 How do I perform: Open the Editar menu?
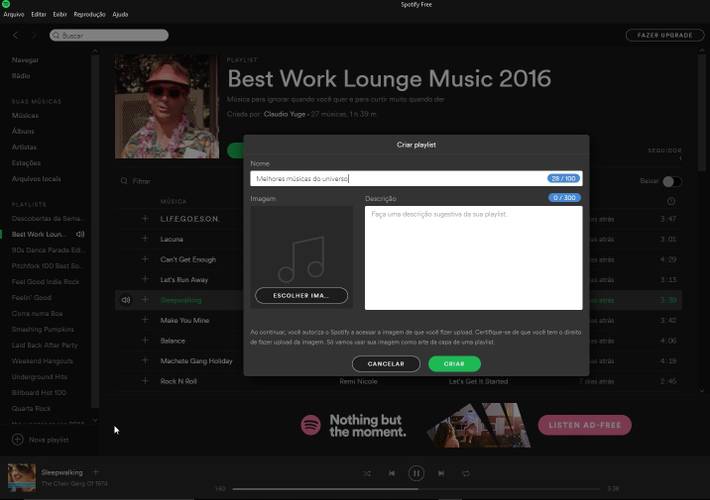tap(38, 14)
